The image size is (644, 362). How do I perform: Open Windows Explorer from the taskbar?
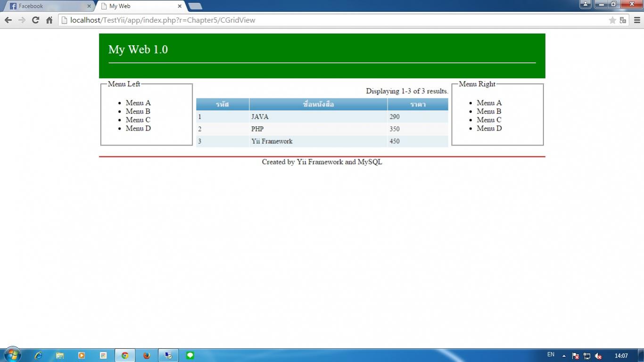pyautogui.click(x=60, y=355)
